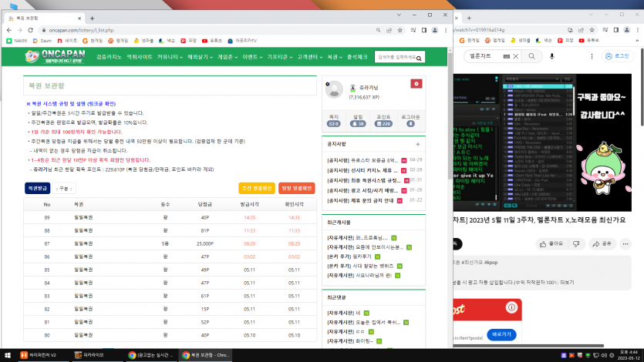Open the Daum bookmark
Viewport: 644px width, 362px height.
pyautogui.click(x=42, y=41)
